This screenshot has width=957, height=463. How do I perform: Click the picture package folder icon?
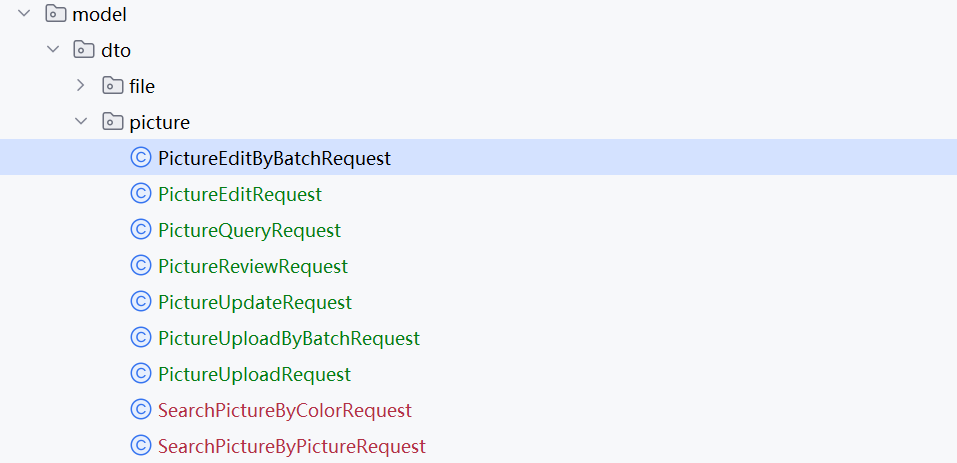click(112, 121)
